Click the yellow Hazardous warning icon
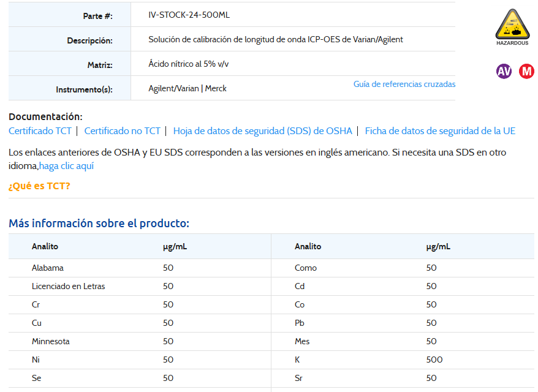Viewport: 538px width, 392px height. 512,26
